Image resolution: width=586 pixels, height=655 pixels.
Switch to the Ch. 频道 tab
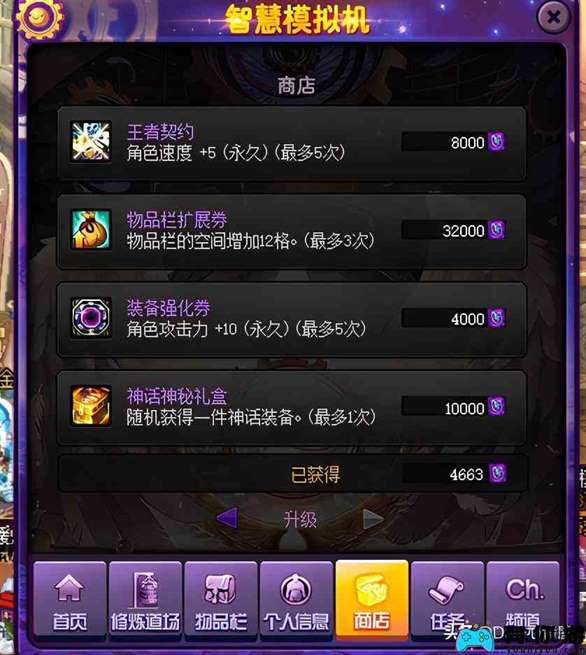[x=523, y=600]
